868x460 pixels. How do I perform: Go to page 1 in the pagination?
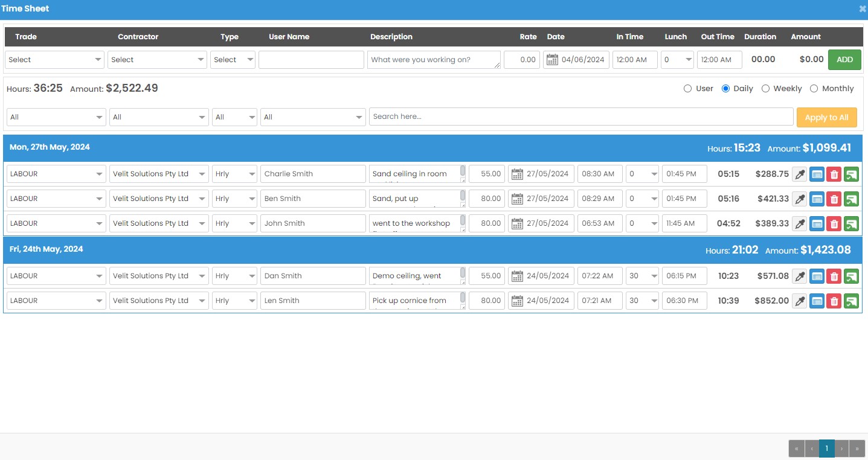[x=826, y=449]
